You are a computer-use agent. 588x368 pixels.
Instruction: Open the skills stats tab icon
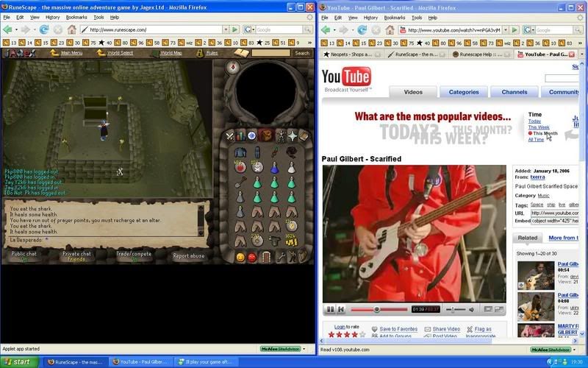[240, 135]
